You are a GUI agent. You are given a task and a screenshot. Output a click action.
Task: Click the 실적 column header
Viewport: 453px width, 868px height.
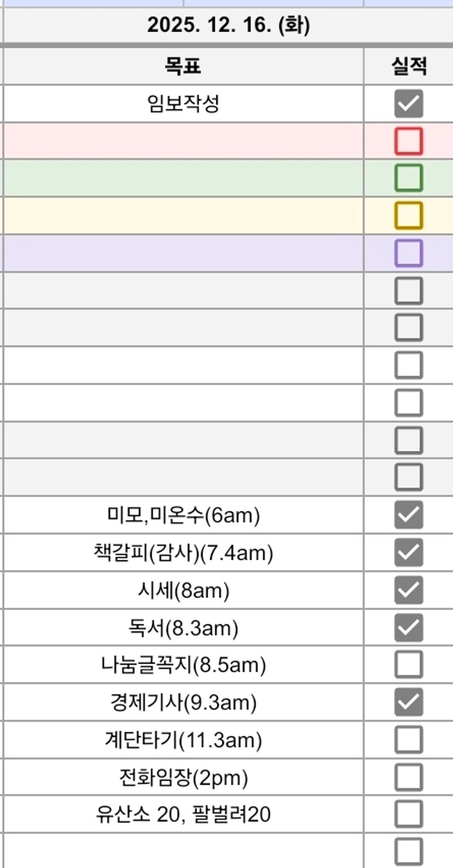(x=409, y=66)
